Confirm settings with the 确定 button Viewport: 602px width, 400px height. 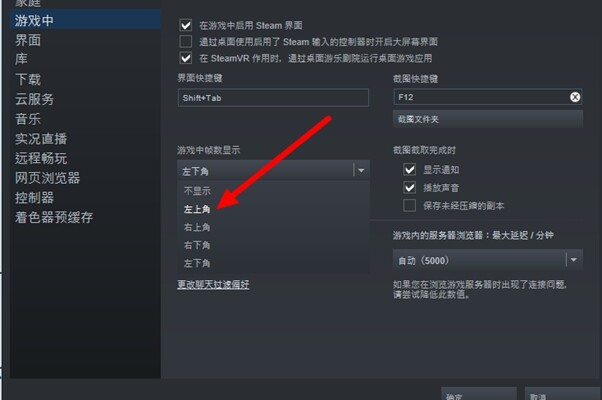[x=479, y=395]
